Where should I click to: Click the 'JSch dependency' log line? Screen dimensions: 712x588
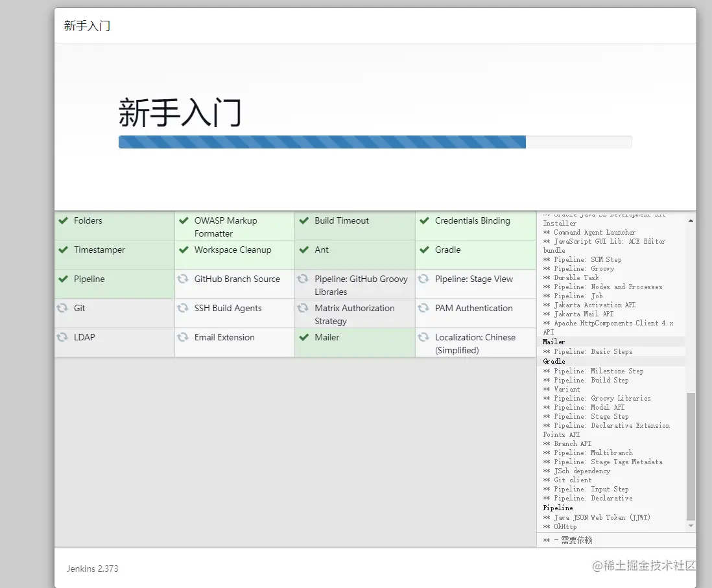(x=576, y=471)
